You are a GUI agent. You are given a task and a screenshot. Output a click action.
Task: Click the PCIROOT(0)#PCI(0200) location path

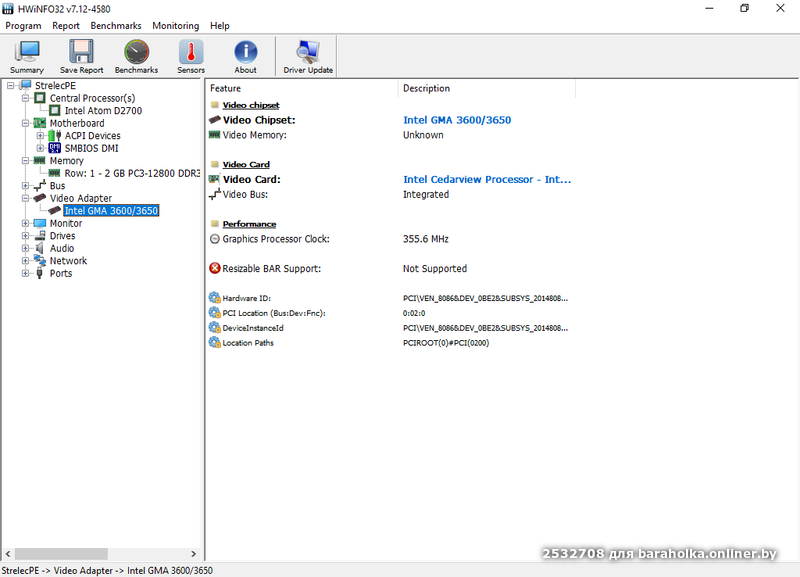[x=446, y=343]
